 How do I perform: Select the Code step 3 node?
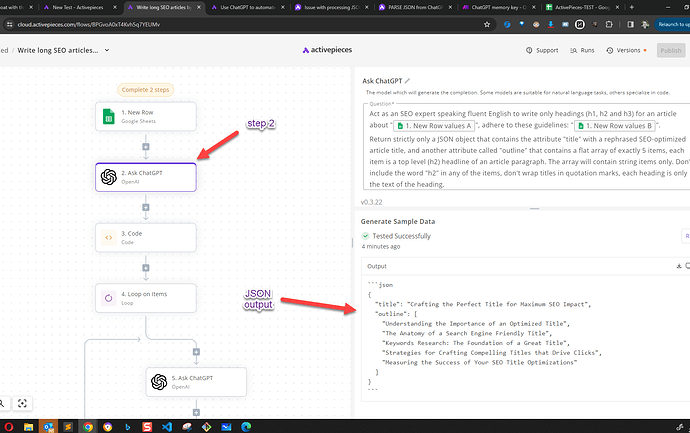(x=146, y=238)
